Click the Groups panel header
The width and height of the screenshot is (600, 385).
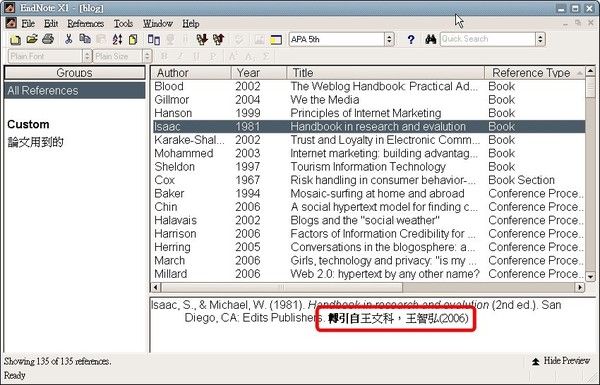pyautogui.click(x=75, y=73)
